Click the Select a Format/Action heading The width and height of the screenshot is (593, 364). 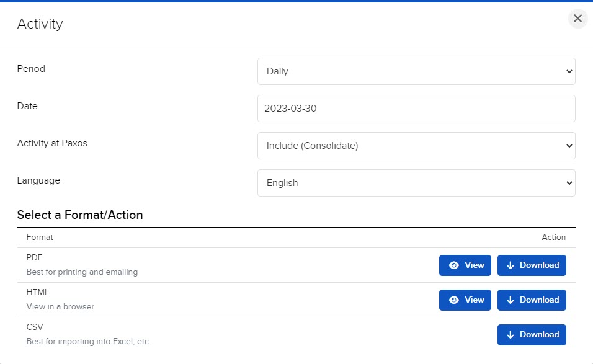pos(80,215)
